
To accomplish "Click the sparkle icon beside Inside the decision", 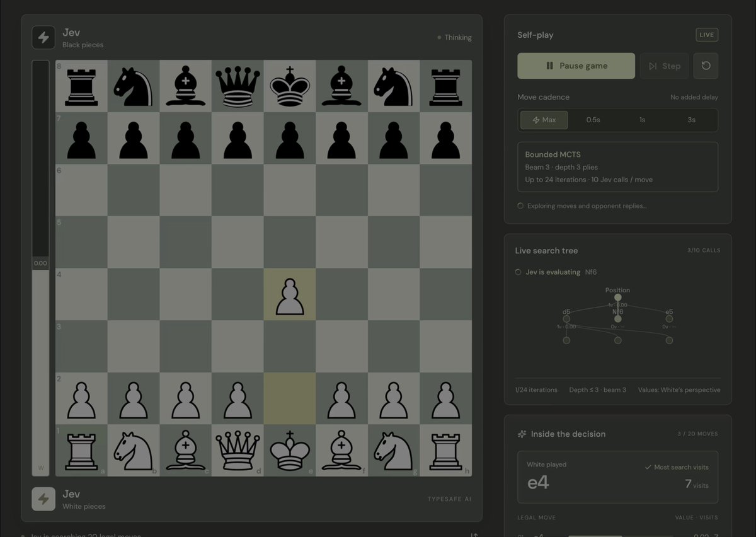I will click(522, 434).
